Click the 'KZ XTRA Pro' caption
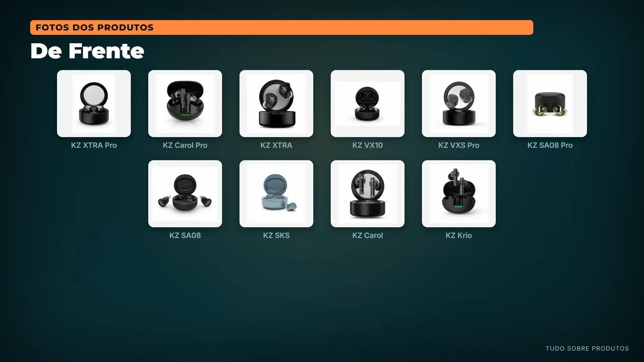This screenshot has width=644, height=362. pos(94,145)
